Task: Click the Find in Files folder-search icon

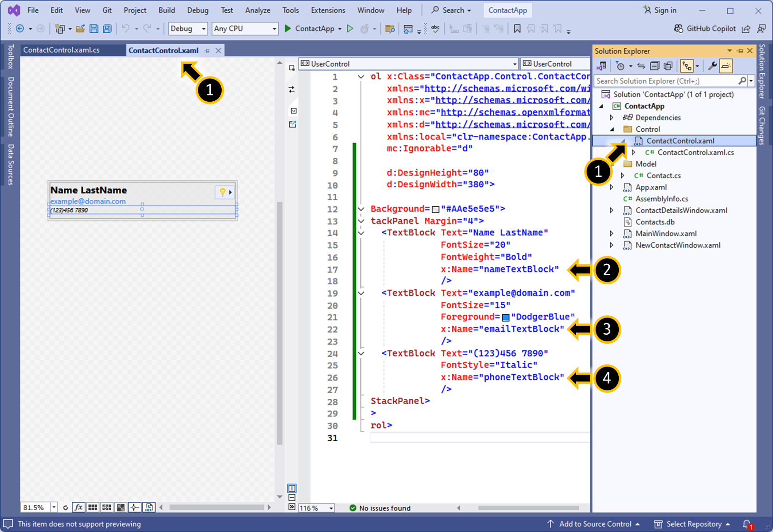Action: tap(390, 29)
